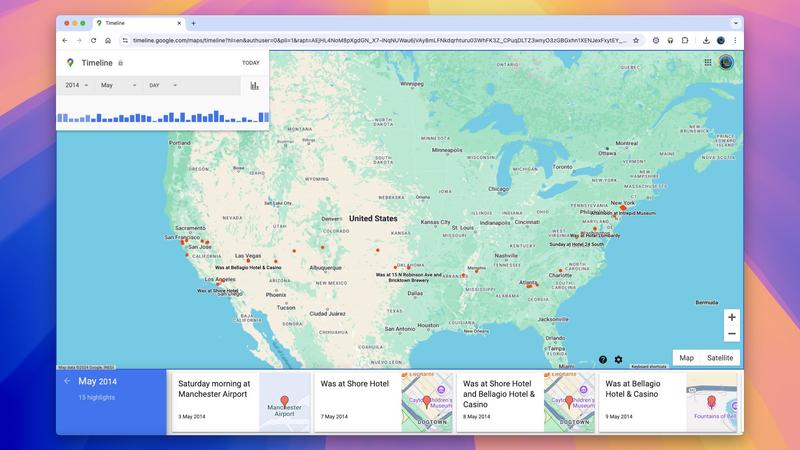The height and width of the screenshot is (450, 800).
Task: Open Saturday morning at Manchester Airport card
Action: click(x=241, y=403)
